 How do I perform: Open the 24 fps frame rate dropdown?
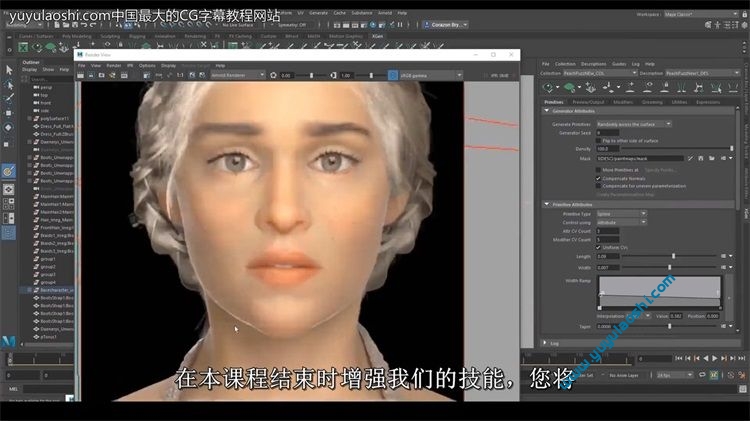[x=675, y=376]
